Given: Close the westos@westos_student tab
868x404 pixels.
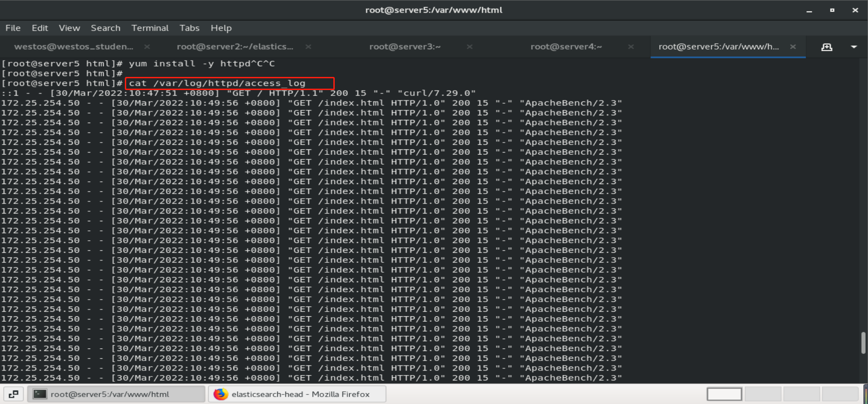Looking at the screenshot, I should click(147, 47).
